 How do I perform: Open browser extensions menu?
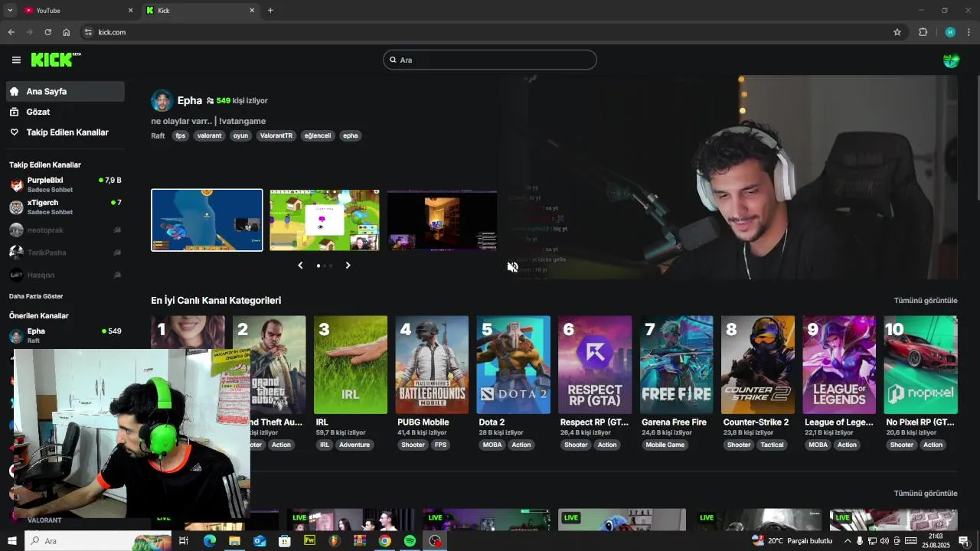click(923, 32)
